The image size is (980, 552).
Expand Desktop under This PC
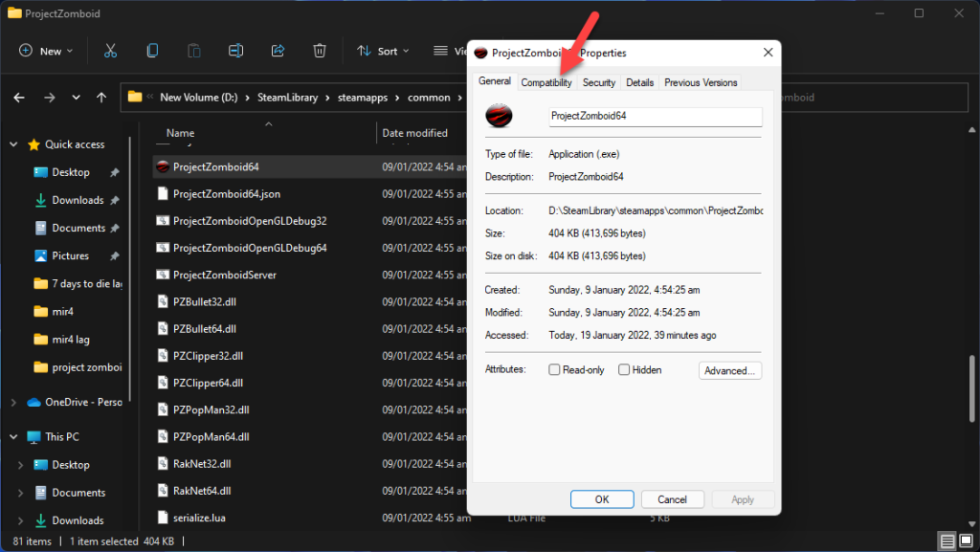(21, 465)
